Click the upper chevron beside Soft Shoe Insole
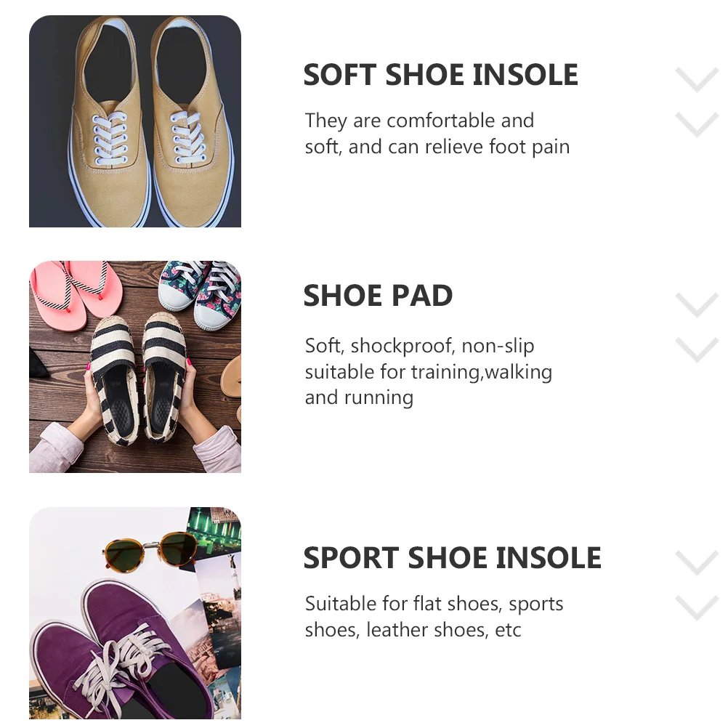 pos(697,79)
